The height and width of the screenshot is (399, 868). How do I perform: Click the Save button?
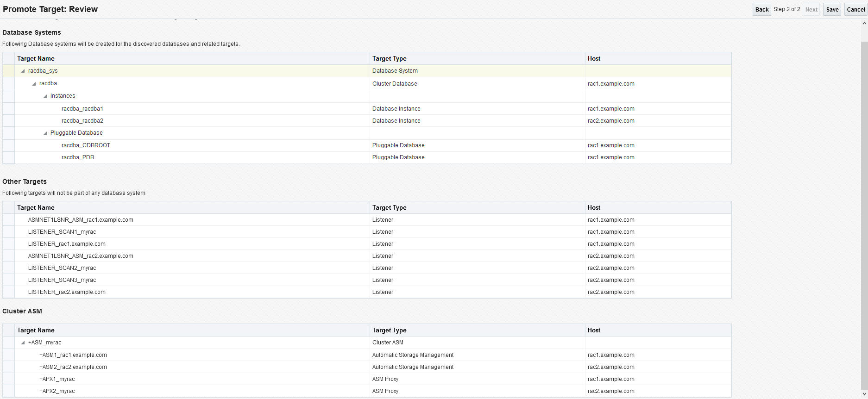point(832,9)
